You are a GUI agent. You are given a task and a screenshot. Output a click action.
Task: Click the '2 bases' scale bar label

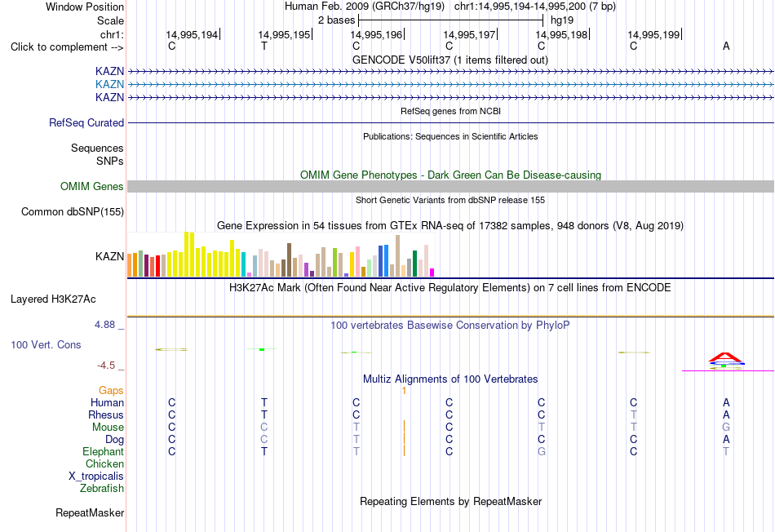(336, 20)
